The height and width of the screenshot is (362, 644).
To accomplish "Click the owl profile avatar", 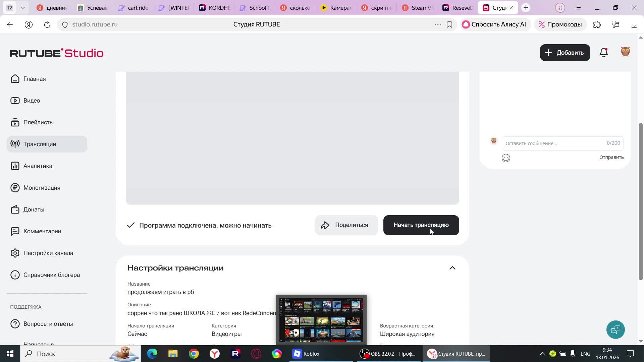I will [x=625, y=52].
